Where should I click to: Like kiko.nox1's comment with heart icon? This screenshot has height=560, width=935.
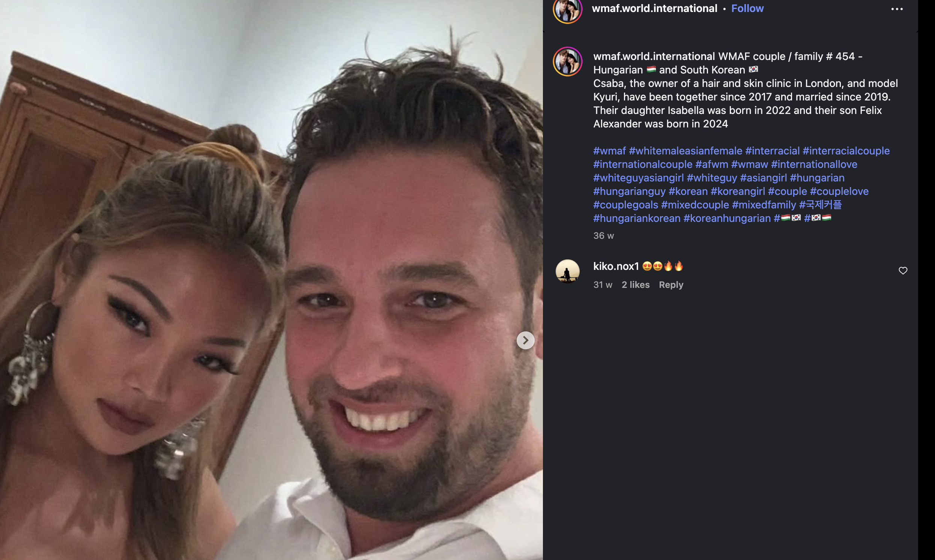tap(902, 271)
